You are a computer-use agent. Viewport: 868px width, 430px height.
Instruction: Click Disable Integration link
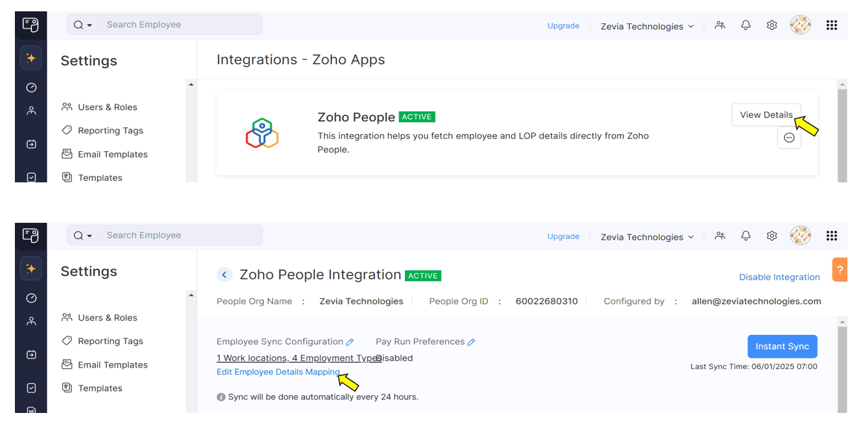pos(779,277)
